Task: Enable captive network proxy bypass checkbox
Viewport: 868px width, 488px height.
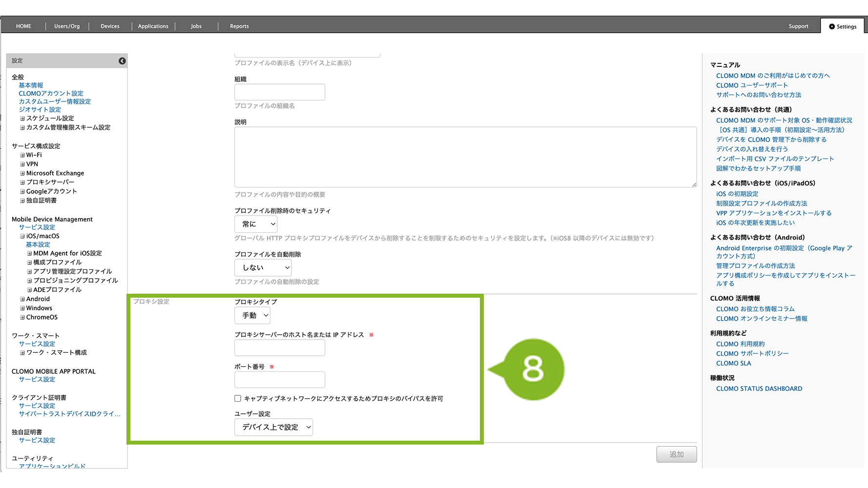Action: point(238,399)
